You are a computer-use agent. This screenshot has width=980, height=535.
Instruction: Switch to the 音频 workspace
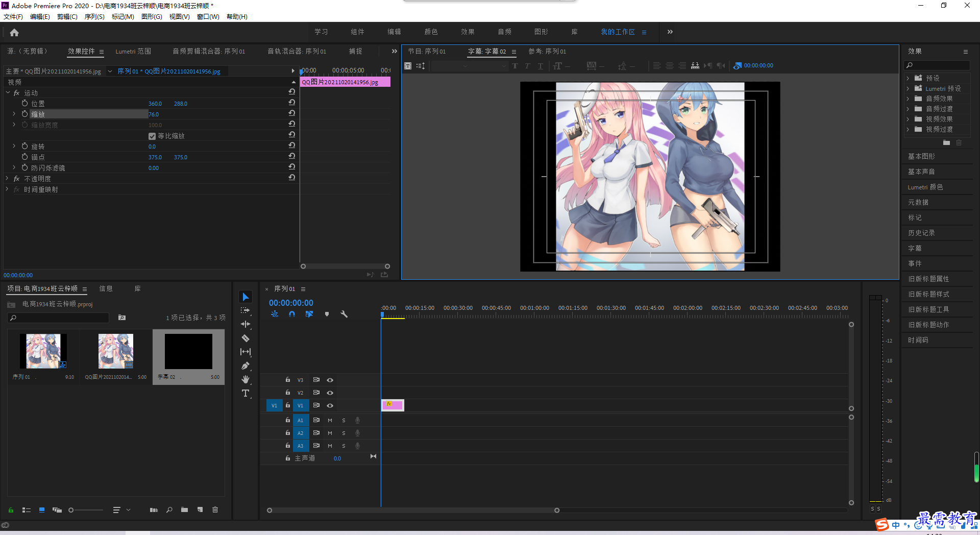504,32
